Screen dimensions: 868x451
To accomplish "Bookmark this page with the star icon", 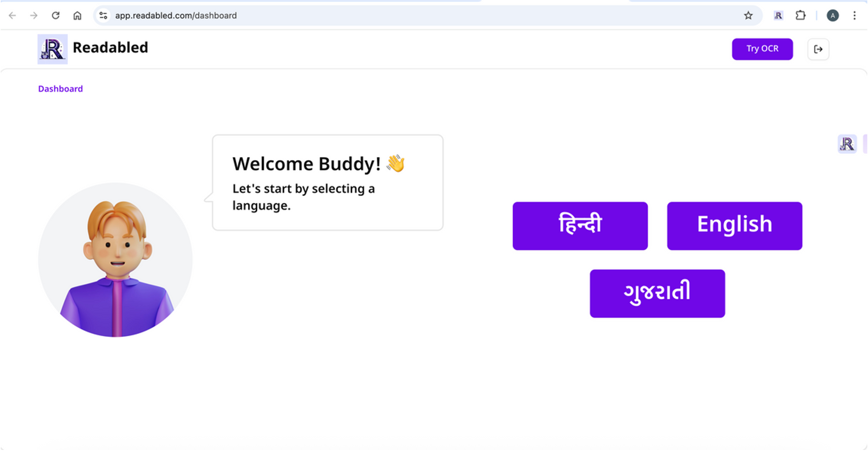I will pos(748,16).
